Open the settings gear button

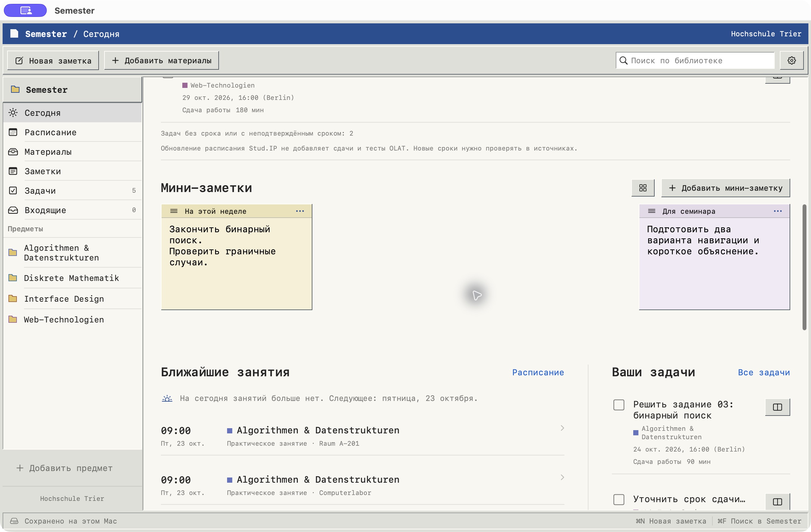791,60
